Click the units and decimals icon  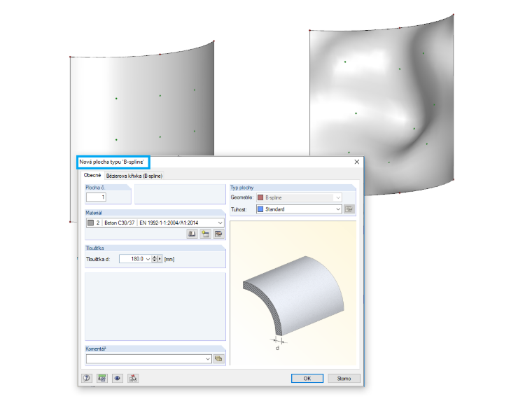(x=101, y=378)
